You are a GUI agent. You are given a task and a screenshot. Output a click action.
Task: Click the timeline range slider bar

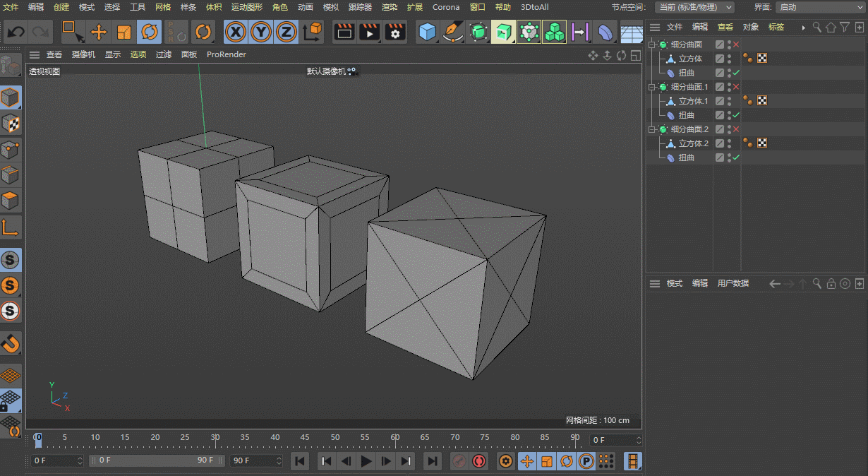point(155,460)
